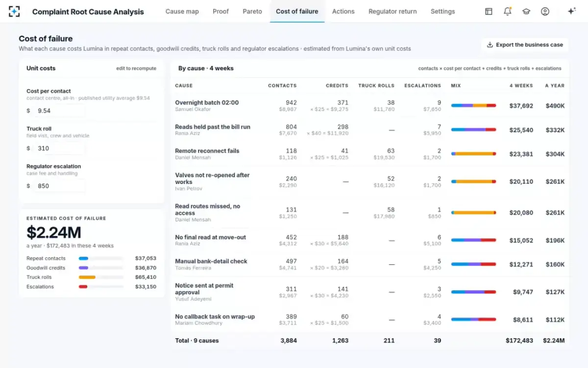Click owner name Ivan Petrov
This screenshot has height=368, width=588.
189,188
